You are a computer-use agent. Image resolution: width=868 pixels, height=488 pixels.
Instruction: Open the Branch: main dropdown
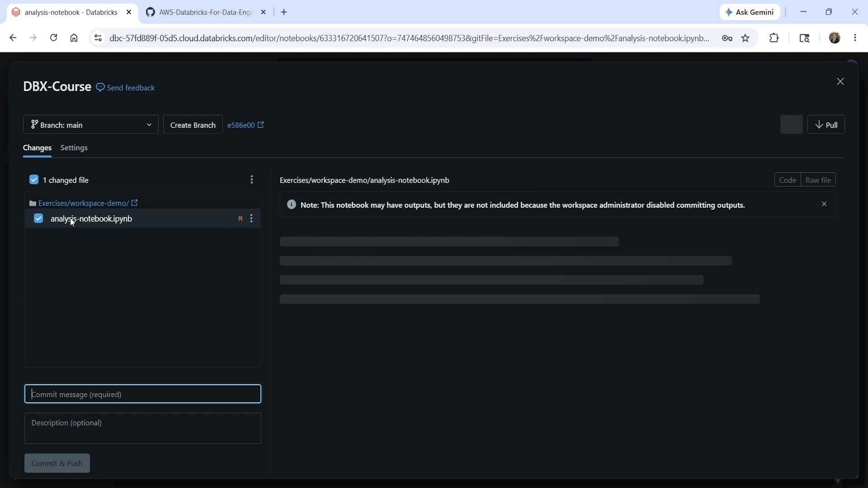90,125
